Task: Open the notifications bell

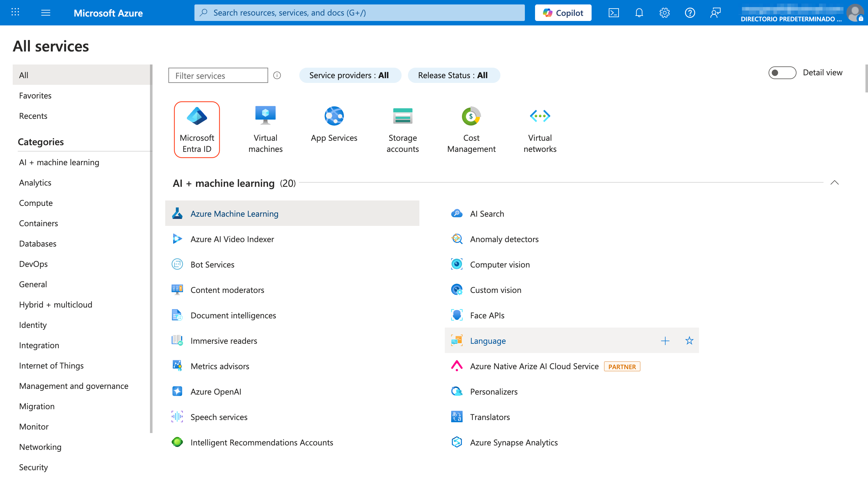Action: tap(639, 12)
